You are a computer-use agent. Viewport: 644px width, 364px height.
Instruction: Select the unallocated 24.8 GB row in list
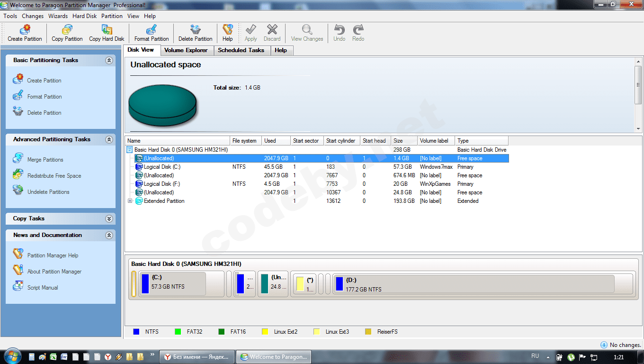tap(316, 192)
